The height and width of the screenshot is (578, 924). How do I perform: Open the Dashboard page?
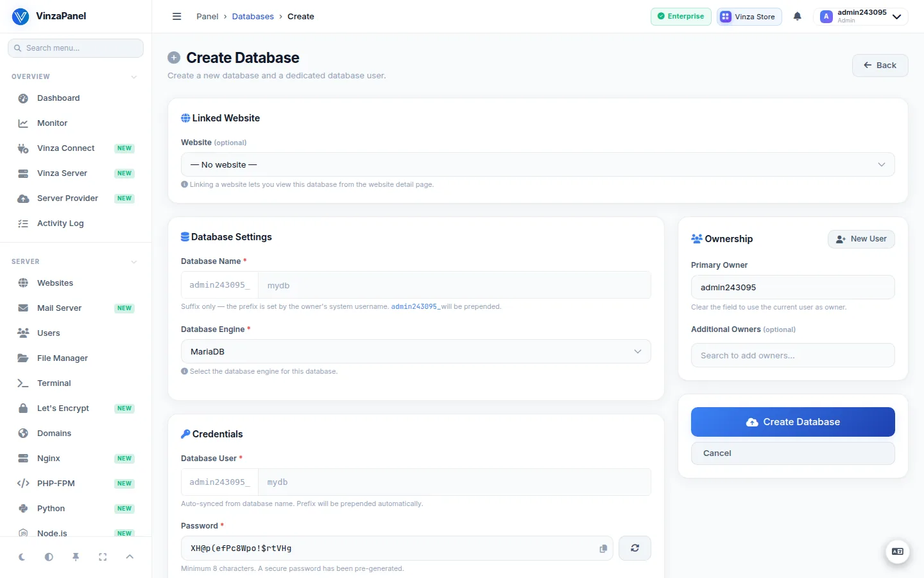[76, 98]
